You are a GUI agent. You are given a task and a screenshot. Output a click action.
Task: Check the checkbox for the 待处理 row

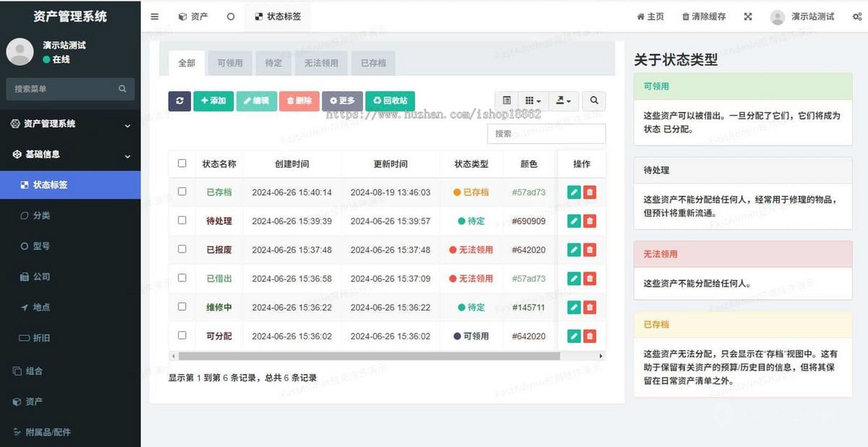click(x=182, y=221)
